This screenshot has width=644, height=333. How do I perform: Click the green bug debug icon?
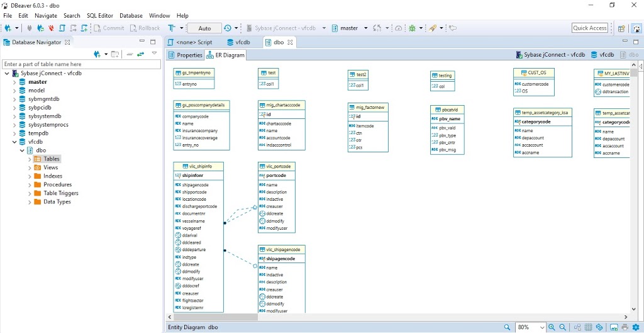(x=412, y=28)
